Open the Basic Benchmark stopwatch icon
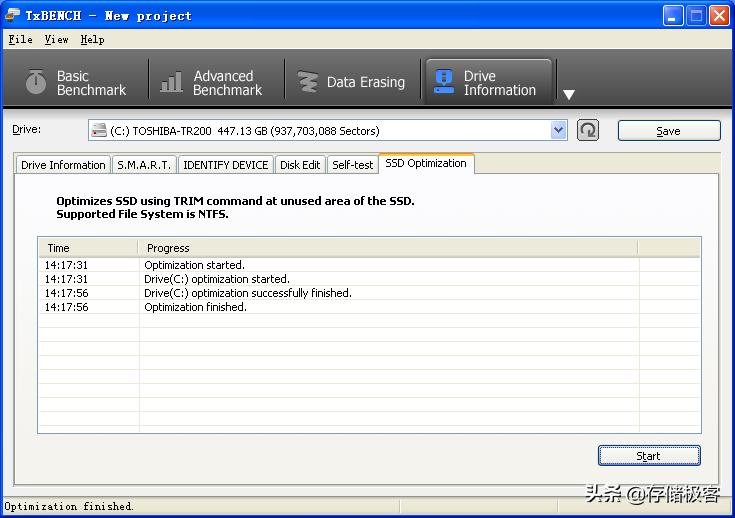 pos(36,82)
